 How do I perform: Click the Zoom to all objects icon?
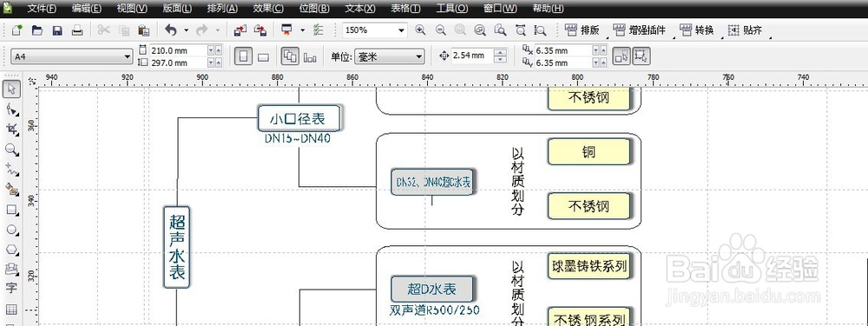point(480,30)
